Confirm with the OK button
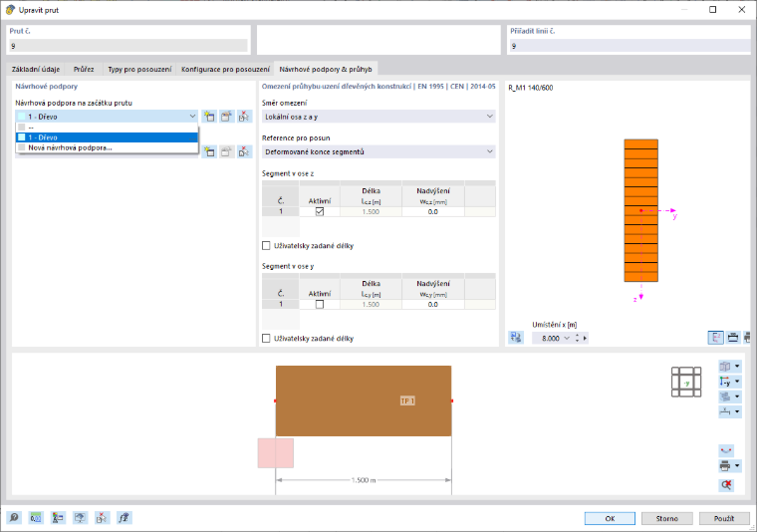 click(610, 518)
